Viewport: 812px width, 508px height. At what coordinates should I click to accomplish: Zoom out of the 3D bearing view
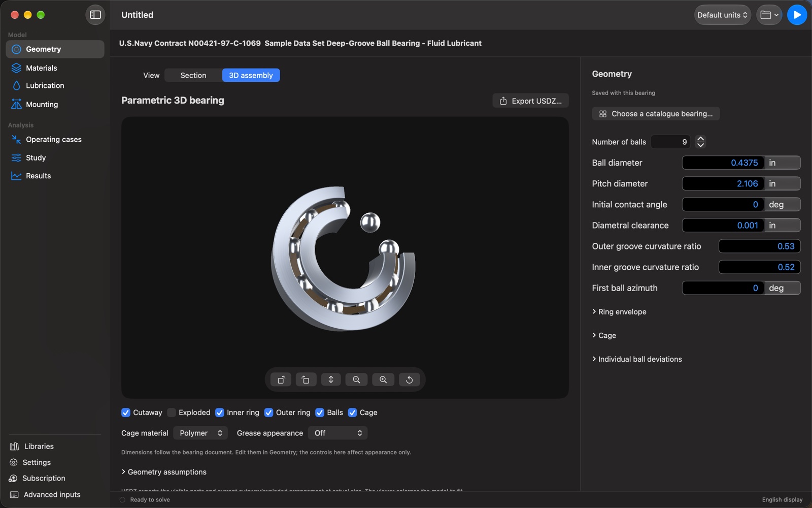357,379
